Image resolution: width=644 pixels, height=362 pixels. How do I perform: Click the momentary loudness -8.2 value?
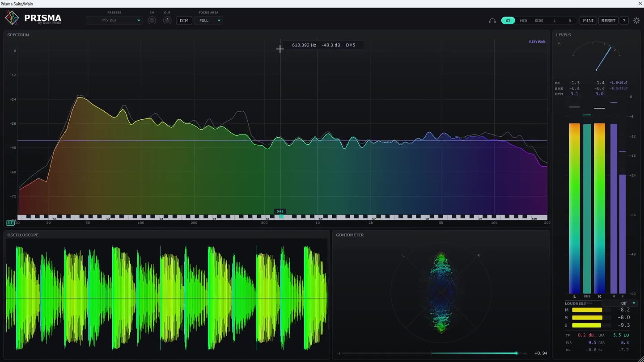[623, 310]
